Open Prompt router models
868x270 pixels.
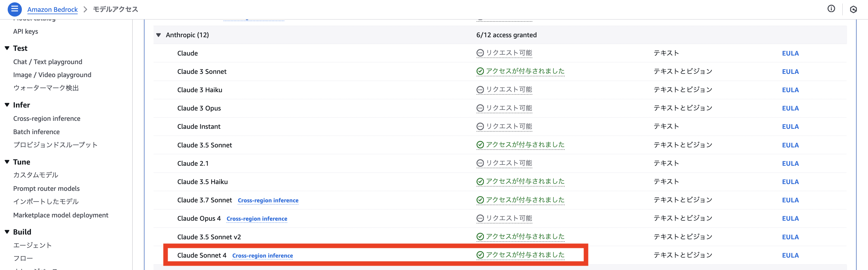[x=47, y=188]
